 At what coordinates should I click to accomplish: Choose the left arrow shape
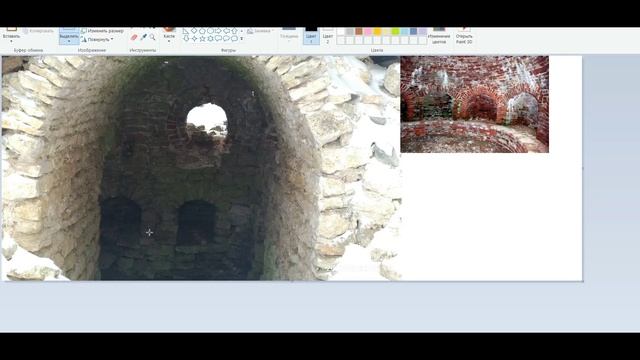click(227, 31)
